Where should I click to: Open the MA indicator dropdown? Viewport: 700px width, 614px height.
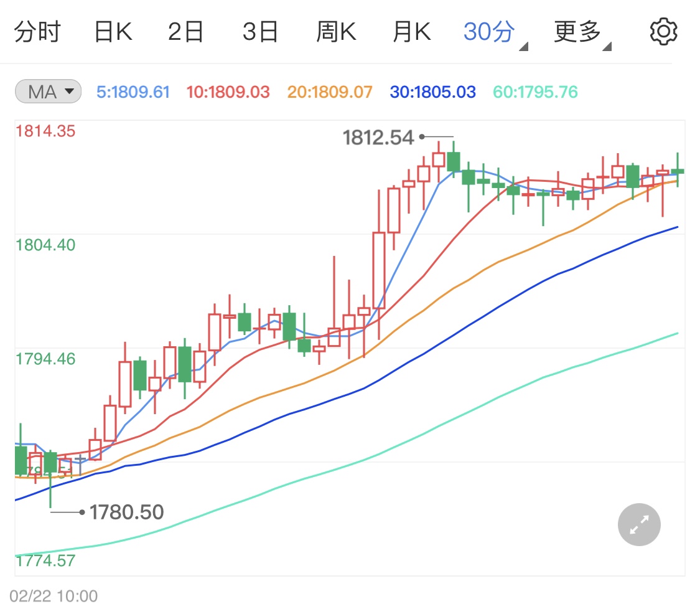(x=48, y=92)
